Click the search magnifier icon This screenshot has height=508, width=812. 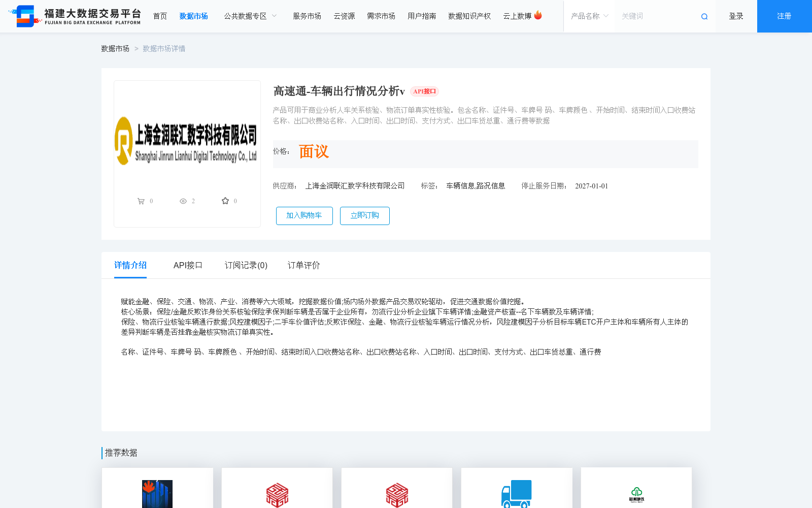click(x=704, y=17)
